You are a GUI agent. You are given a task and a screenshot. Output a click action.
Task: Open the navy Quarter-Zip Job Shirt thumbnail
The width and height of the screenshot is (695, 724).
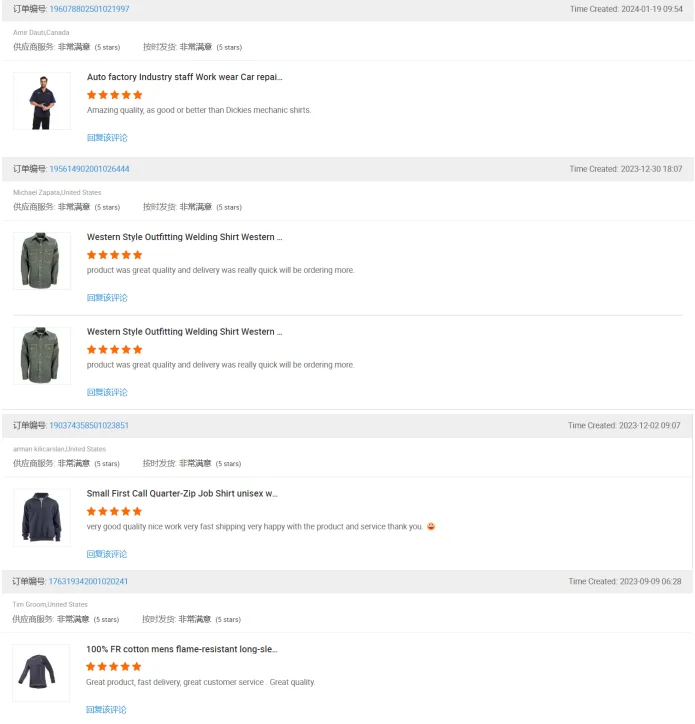(x=42, y=517)
